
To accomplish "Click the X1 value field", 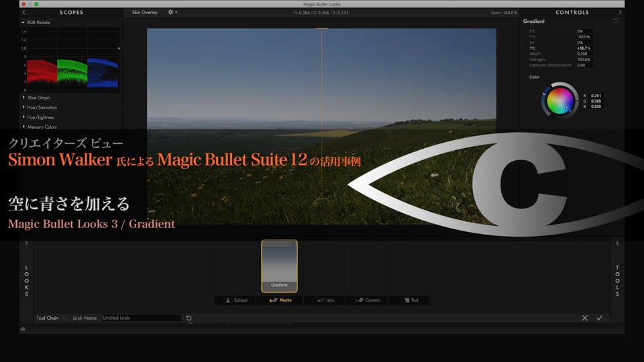I will pos(584,32).
